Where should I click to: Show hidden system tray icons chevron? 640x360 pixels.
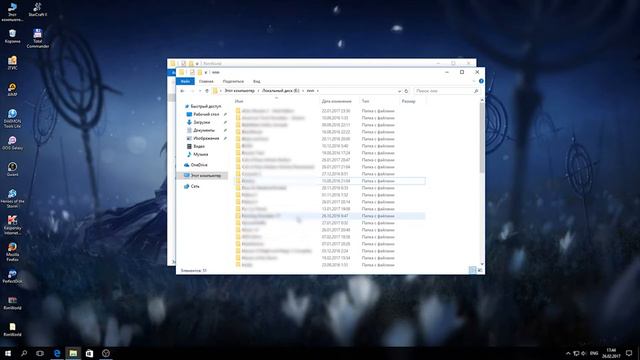click(568, 353)
